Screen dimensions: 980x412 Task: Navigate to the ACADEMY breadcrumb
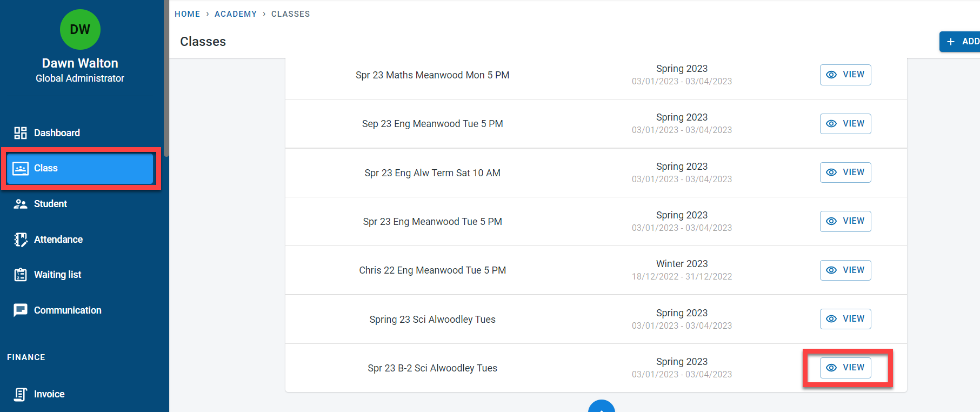click(236, 14)
